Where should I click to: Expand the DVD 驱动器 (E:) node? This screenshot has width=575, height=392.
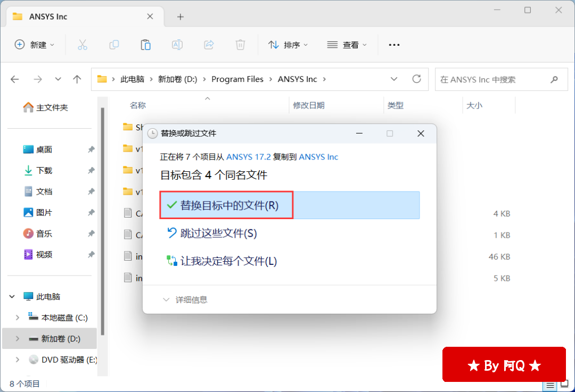[17, 360]
